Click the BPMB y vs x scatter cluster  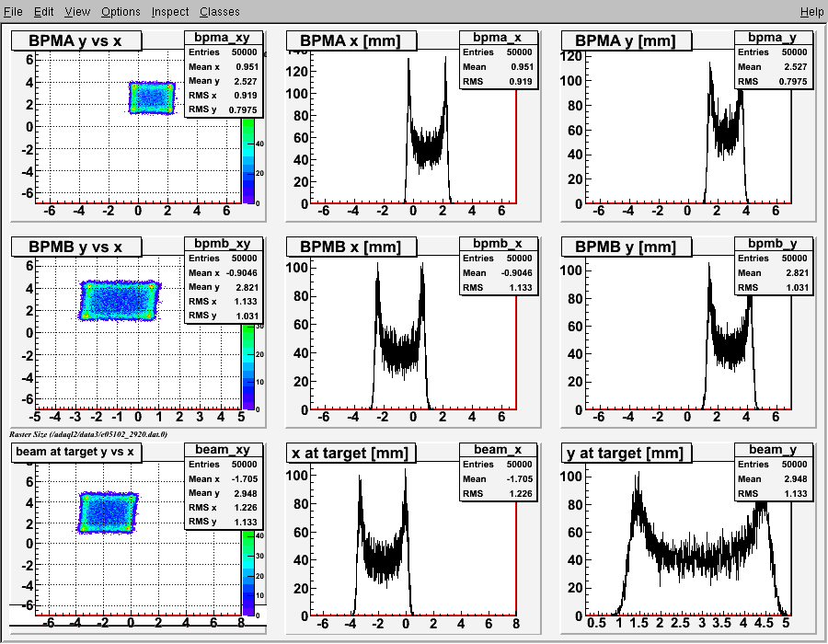[x=120, y=300]
